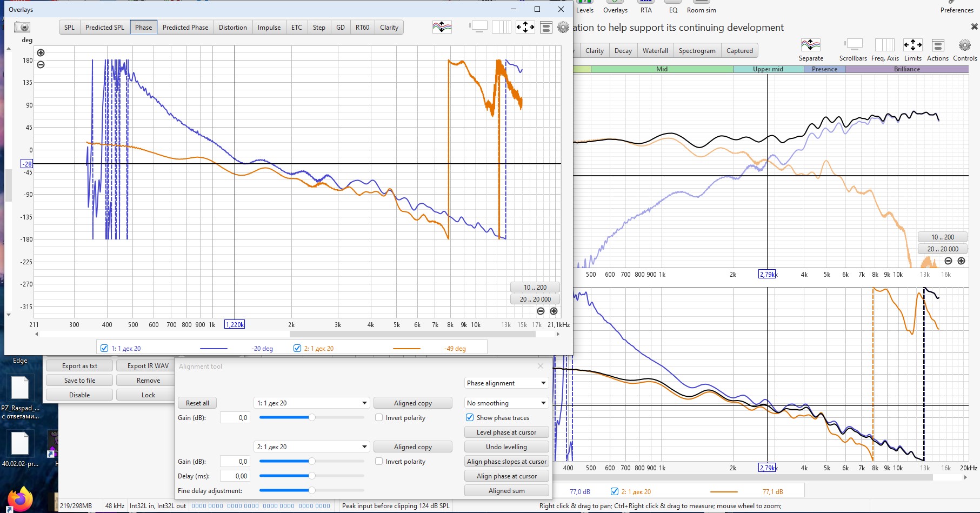The height and width of the screenshot is (513, 980).
Task: Open Actions in main REW window
Action: pyautogui.click(x=938, y=49)
